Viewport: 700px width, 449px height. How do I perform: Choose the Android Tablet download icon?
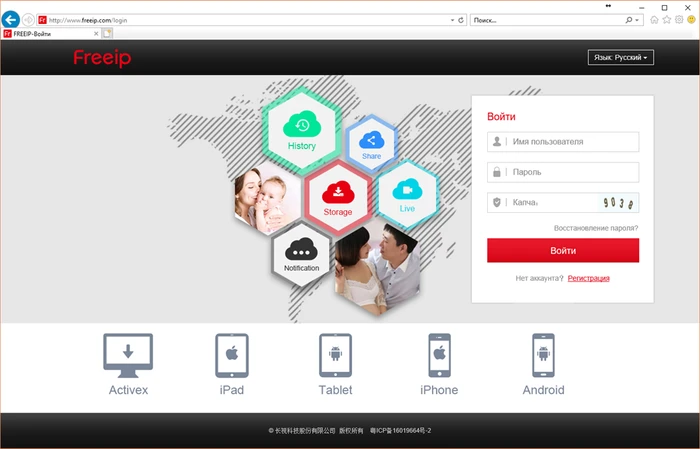click(x=335, y=355)
